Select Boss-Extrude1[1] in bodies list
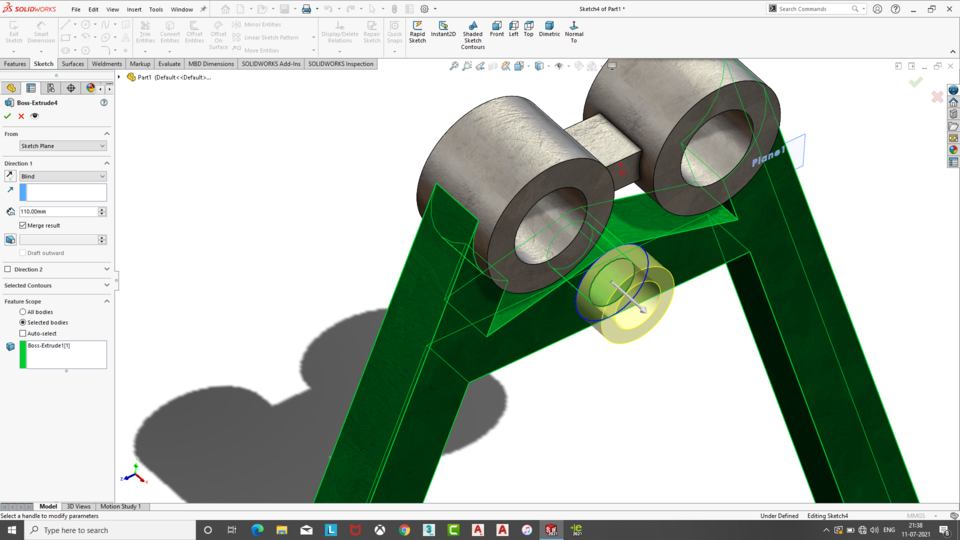 [48, 346]
